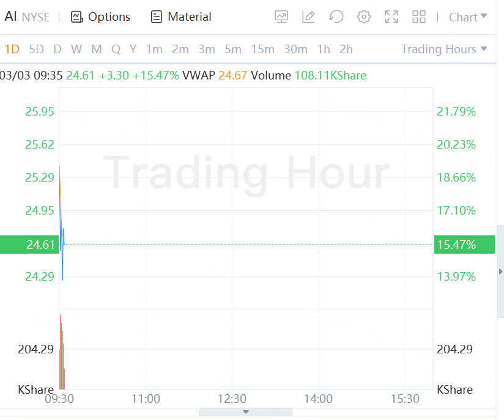
Task: Select the 15m interval tab
Action: [x=262, y=49]
